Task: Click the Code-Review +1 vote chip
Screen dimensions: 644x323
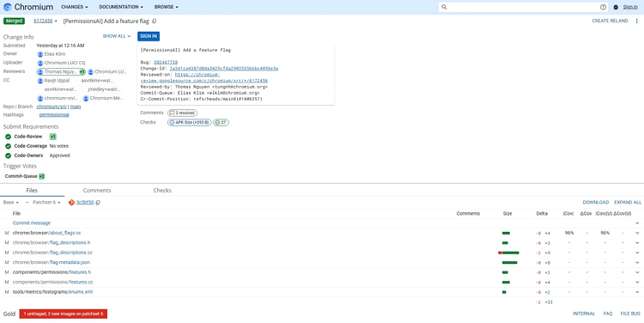Action: pyautogui.click(x=52, y=137)
